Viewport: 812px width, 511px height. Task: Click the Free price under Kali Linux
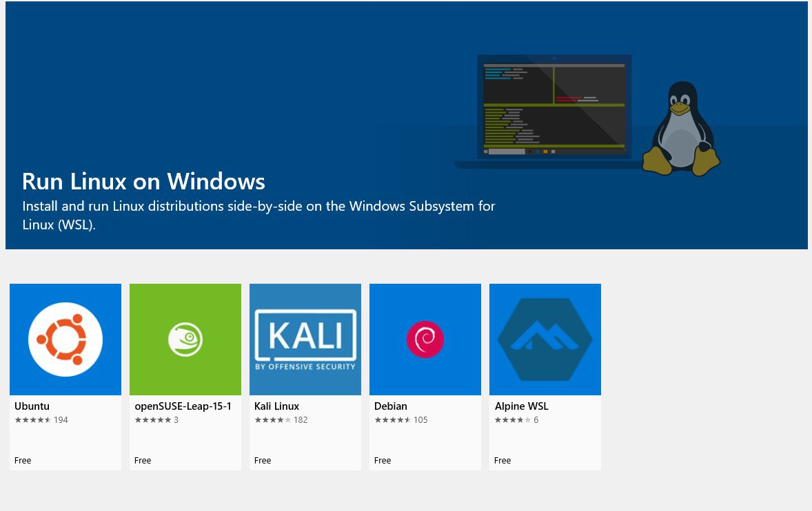[263, 460]
